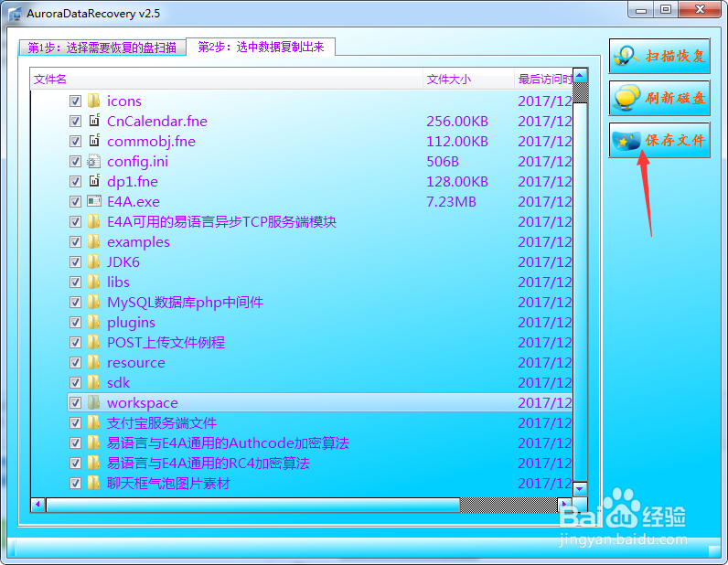Click the folder icon beside examples
The height and width of the screenshot is (565, 728).
point(94,241)
